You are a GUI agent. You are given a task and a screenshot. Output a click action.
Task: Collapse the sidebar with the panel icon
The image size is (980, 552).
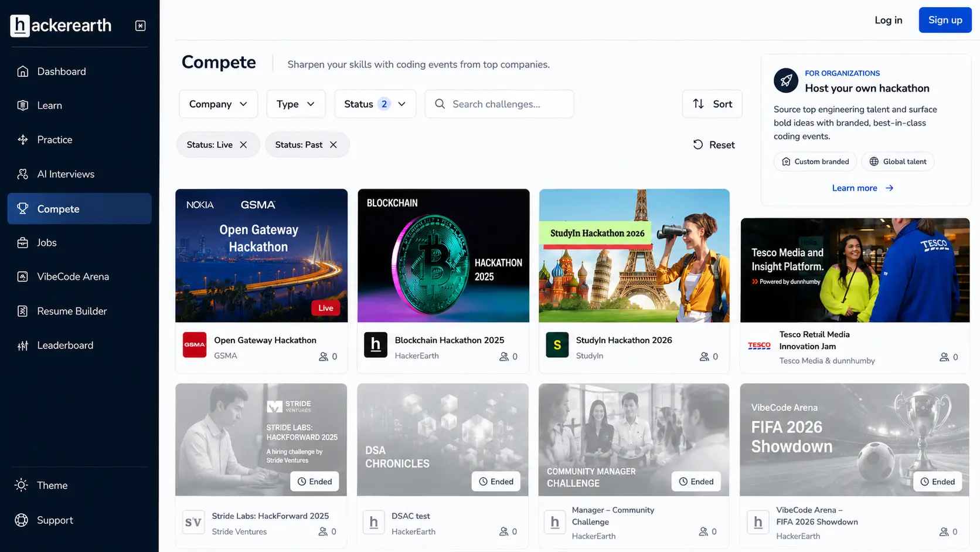(x=141, y=26)
